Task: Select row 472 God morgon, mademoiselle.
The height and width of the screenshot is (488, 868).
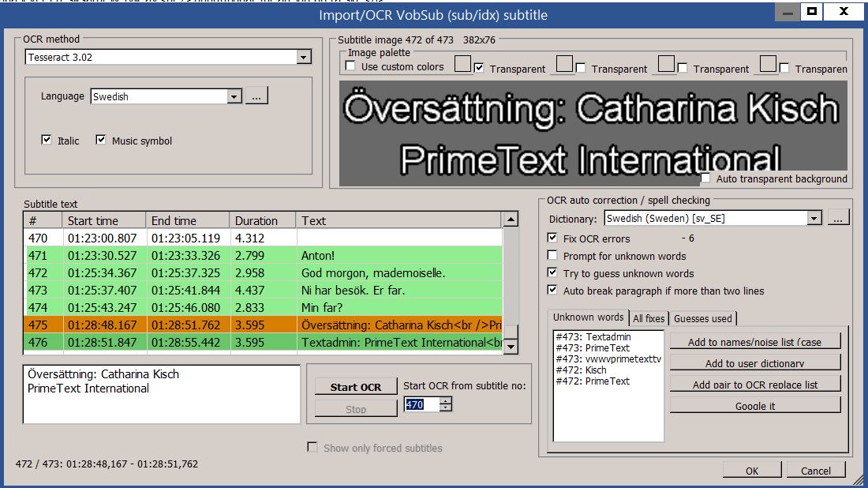Action: (263, 273)
